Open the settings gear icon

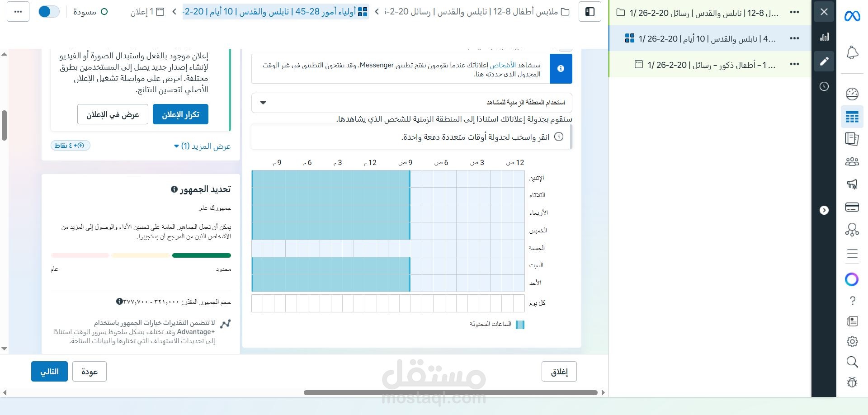(852, 342)
